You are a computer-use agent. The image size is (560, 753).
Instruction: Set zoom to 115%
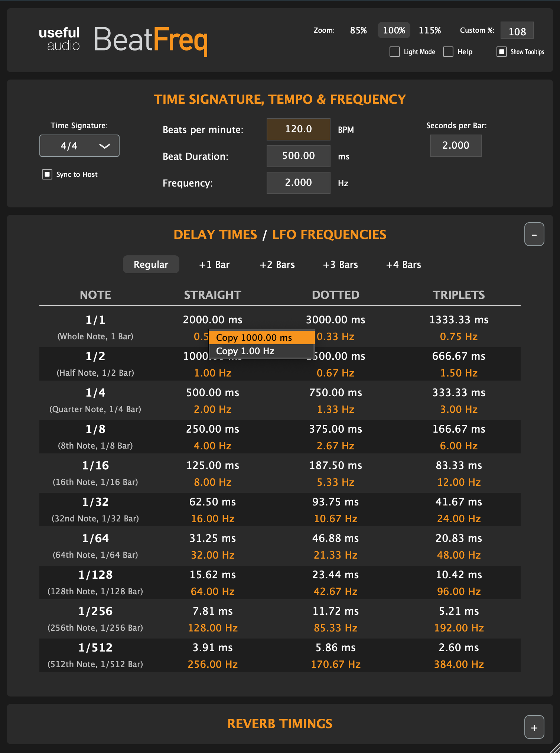click(430, 30)
